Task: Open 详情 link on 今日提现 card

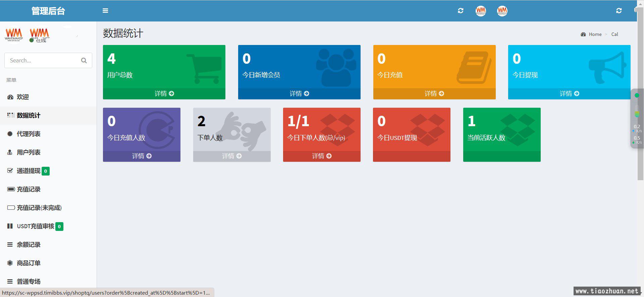Action: click(569, 94)
